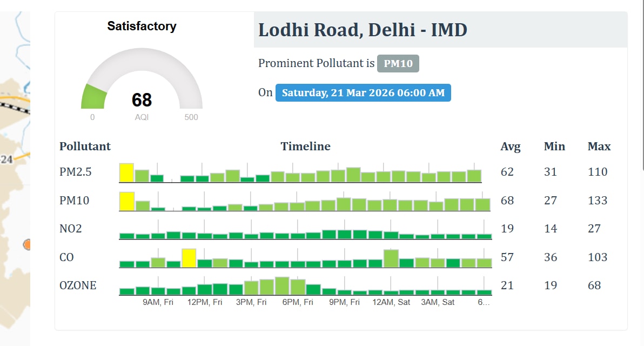Click the orange station marker on the map
This screenshot has height=346, width=644.
point(28,244)
